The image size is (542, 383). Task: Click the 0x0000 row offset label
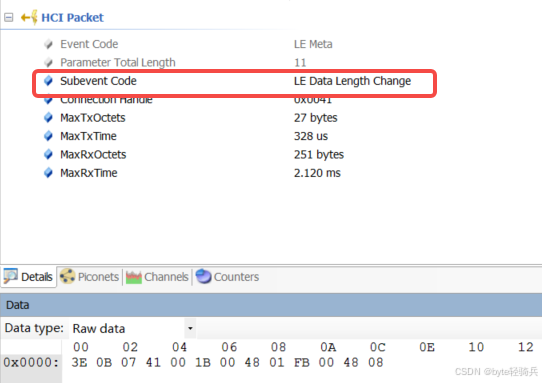(x=31, y=362)
